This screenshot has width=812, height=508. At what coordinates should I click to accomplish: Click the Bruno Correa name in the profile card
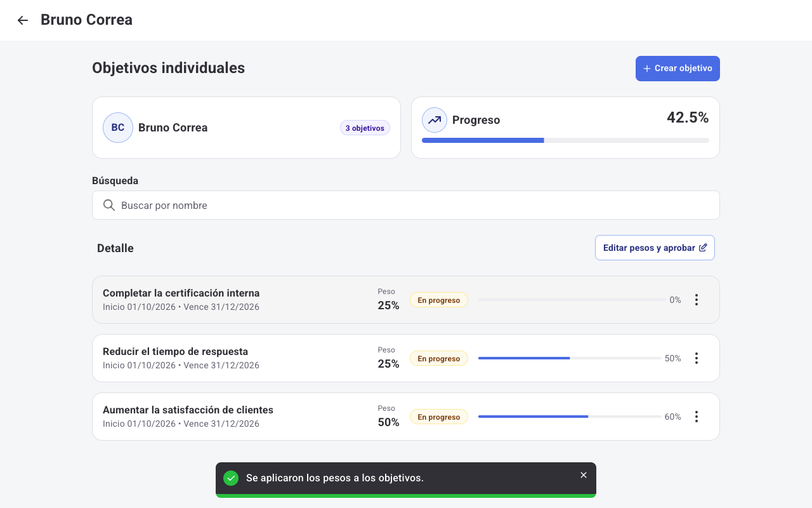(173, 128)
